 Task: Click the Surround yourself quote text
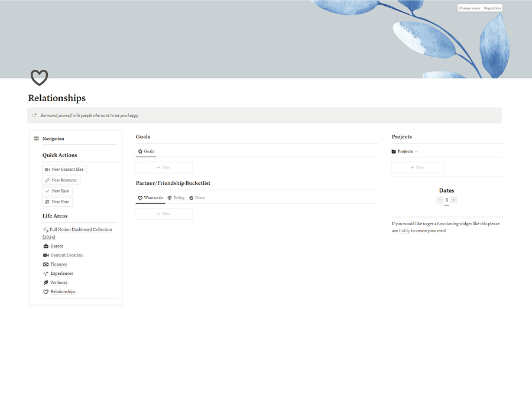[89, 115]
